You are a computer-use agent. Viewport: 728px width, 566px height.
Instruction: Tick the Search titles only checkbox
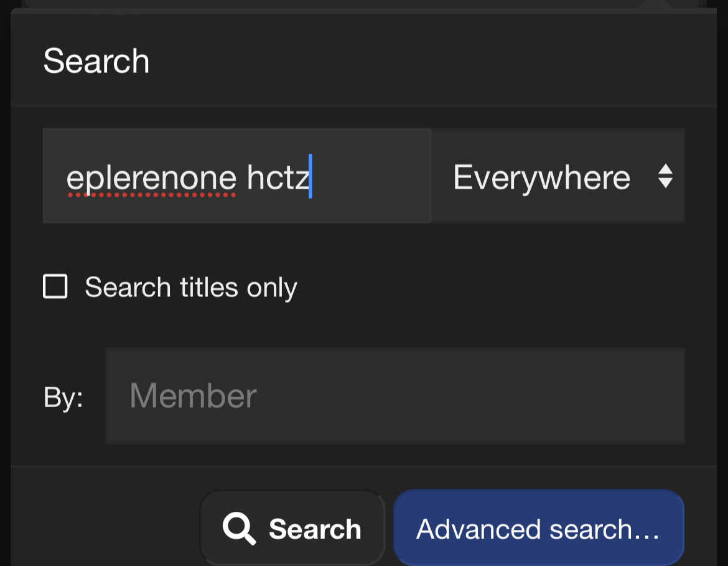click(x=55, y=287)
